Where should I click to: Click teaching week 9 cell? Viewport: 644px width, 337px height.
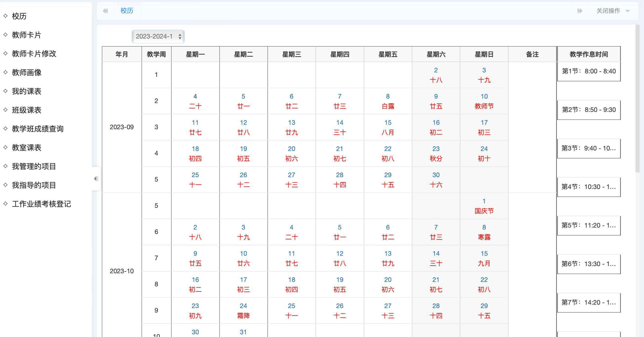coord(156,311)
